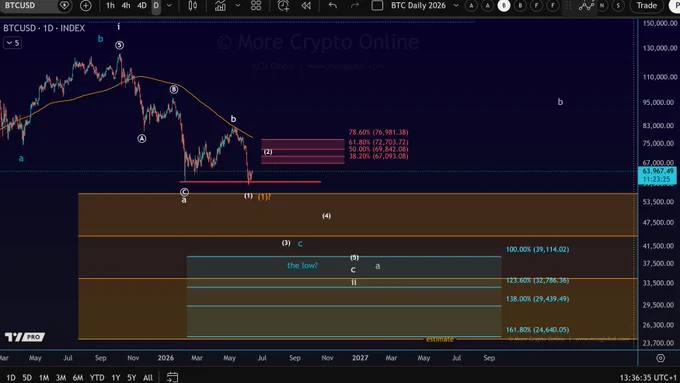Create an alert with the clock-plus icon

click(x=284, y=6)
